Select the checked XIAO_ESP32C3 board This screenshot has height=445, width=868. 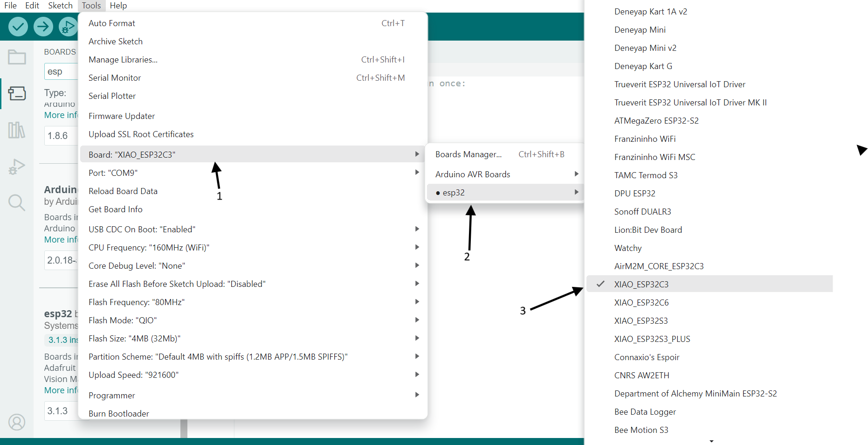point(641,284)
